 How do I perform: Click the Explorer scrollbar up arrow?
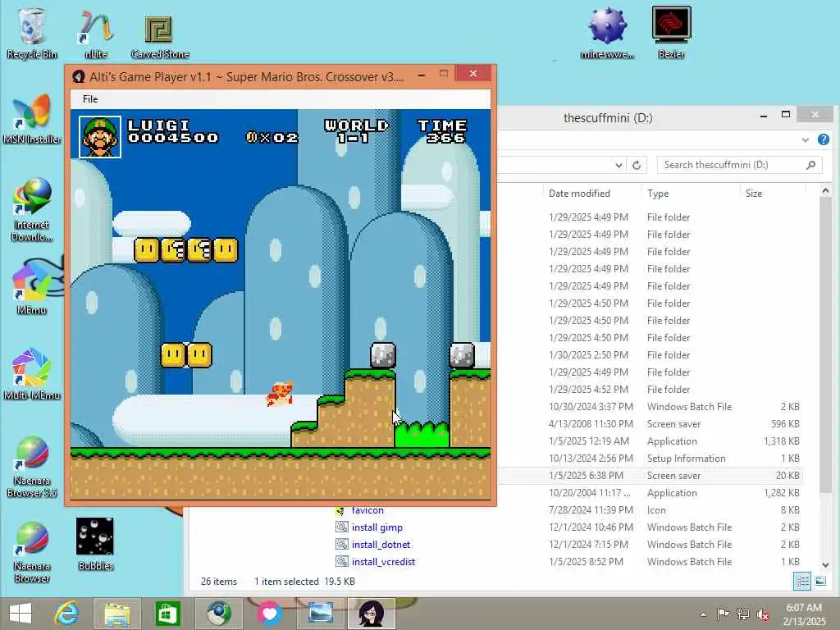(x=825, y=190)
